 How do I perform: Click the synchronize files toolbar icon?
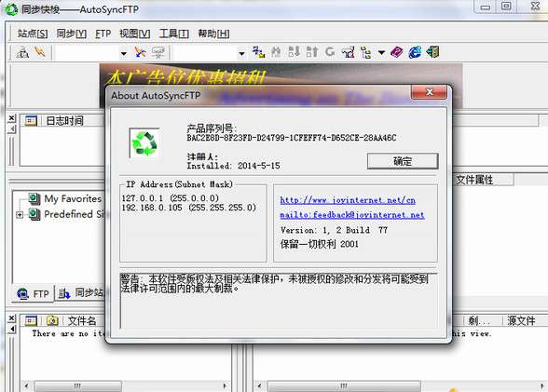point(259,52)
